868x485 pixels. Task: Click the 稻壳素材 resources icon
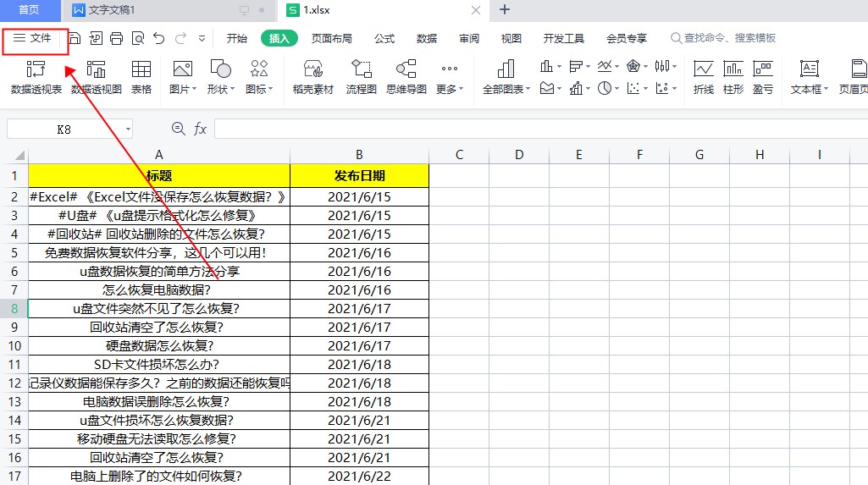(312, 69)
